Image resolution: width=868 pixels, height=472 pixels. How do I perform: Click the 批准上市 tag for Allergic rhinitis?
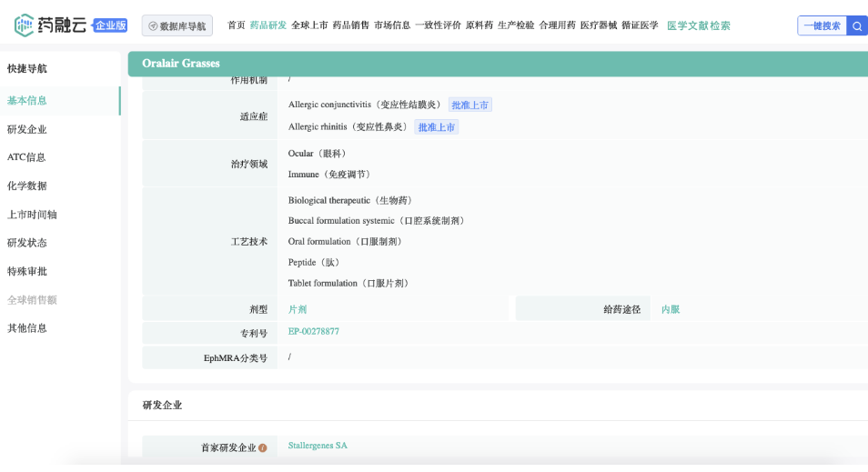[436, 127]
